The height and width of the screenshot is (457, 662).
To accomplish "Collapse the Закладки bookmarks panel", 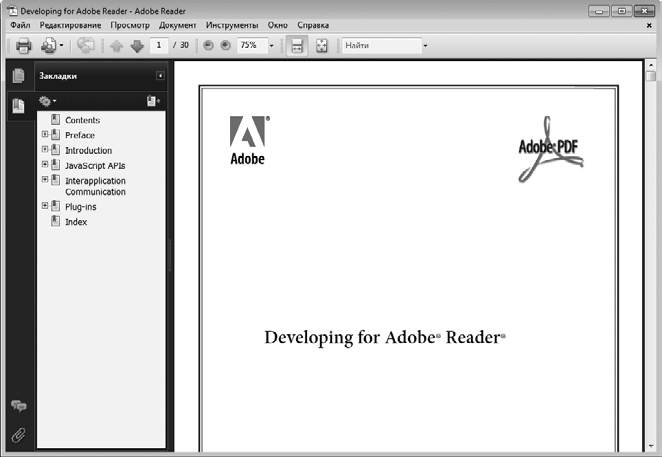I will [160, 76].
